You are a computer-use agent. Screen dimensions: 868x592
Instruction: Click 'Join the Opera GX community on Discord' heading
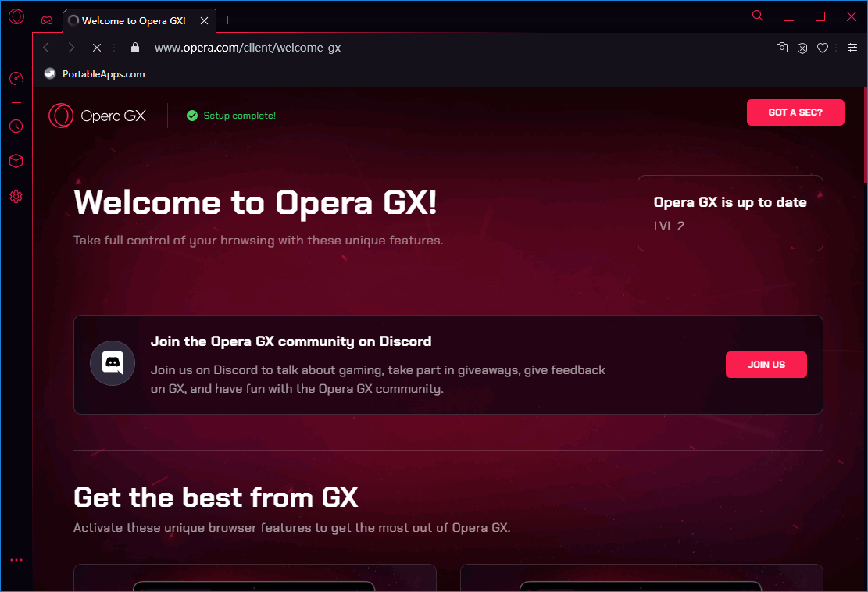291,341
